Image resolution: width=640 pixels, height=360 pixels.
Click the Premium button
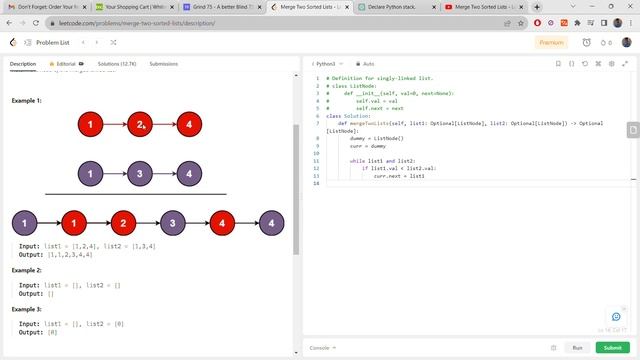551,42
